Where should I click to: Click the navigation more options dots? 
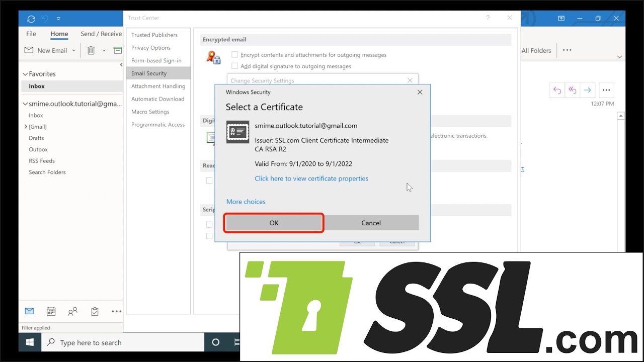116,311
